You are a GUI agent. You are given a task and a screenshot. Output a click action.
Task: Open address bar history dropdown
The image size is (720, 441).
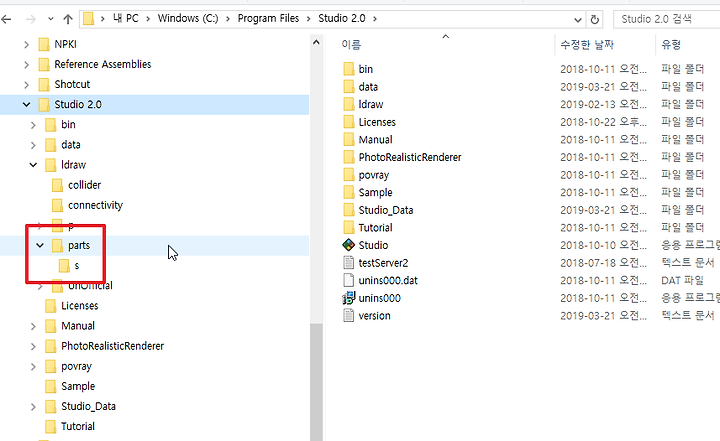pyautogui.click(x=578, y=20)
